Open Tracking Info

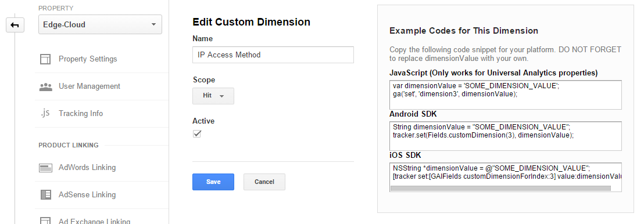tap(80, 113)
